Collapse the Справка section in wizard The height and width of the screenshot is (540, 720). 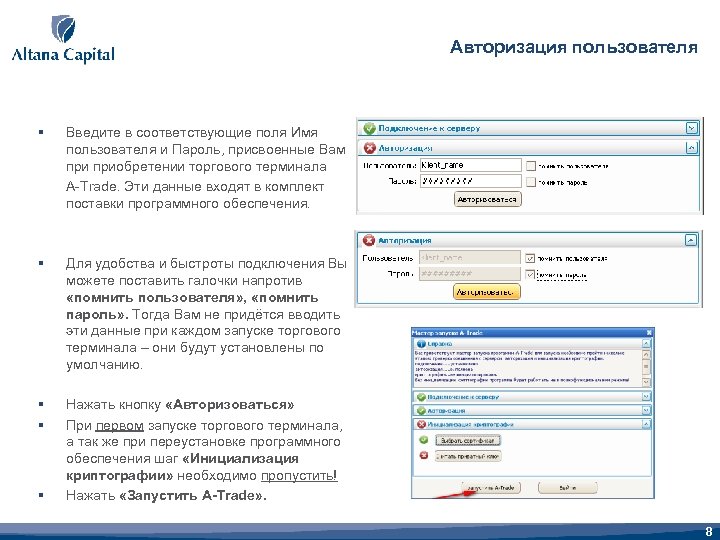point(646,343)
